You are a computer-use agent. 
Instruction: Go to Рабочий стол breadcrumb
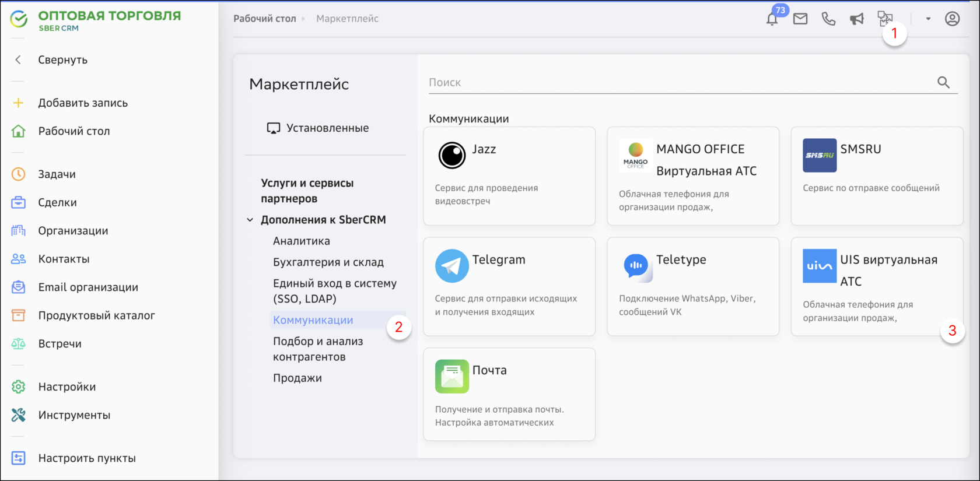click(x=265, y=19)
